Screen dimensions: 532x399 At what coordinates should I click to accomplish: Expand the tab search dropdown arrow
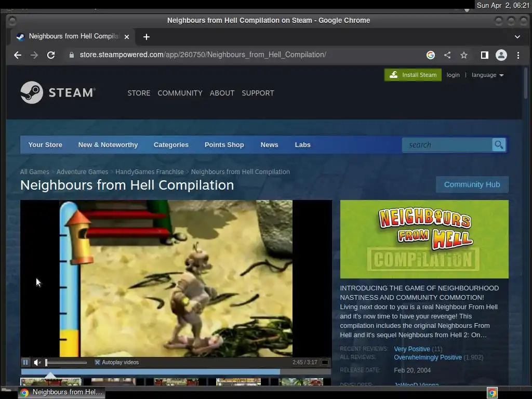(517, 37)
